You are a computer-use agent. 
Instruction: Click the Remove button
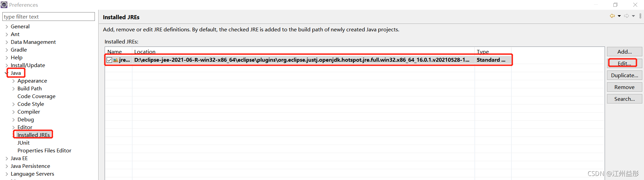click(624, 87)
